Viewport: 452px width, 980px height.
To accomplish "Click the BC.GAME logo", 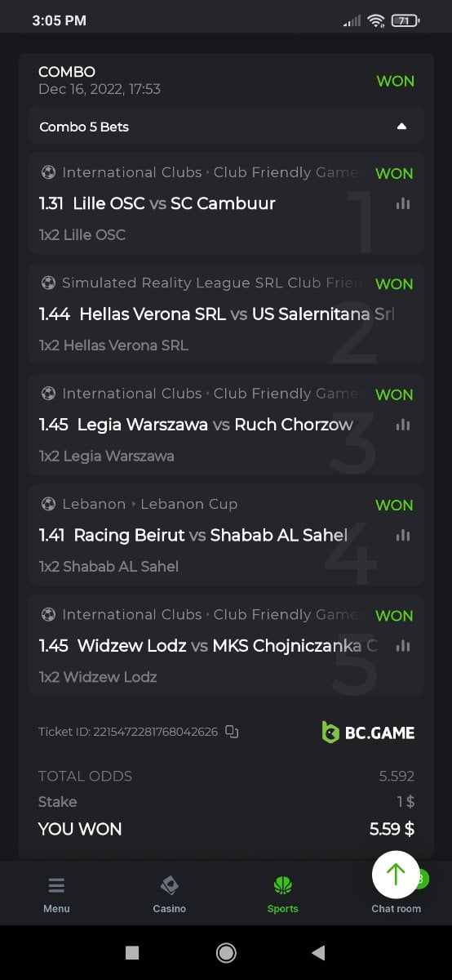I will coord(368,732).
